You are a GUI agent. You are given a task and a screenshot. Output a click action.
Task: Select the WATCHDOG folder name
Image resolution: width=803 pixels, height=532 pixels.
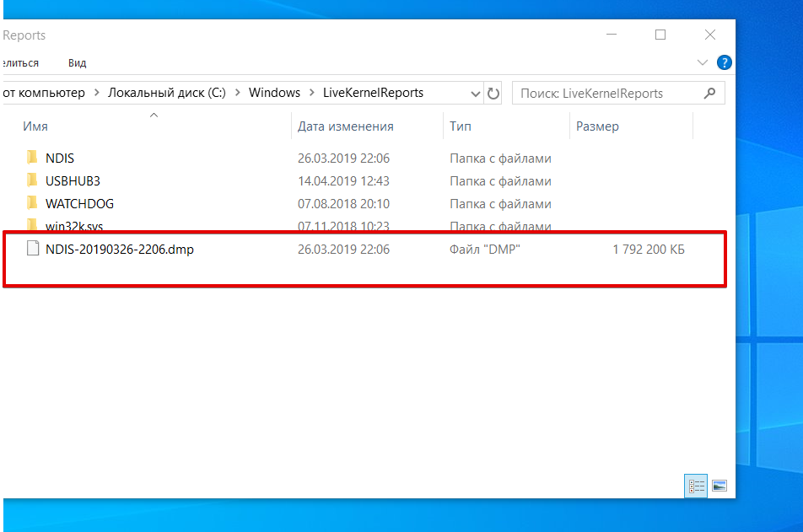coord(79,203)
